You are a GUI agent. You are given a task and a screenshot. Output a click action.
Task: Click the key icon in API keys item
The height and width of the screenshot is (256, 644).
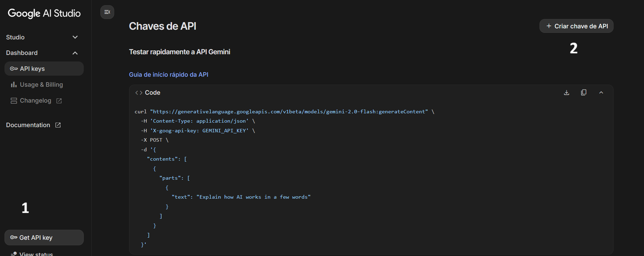click(x=14, y=69)
